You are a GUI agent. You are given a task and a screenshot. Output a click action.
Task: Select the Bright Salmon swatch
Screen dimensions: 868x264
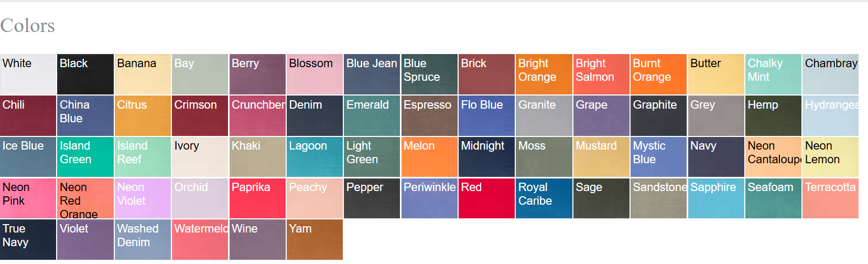click(601, 74)
